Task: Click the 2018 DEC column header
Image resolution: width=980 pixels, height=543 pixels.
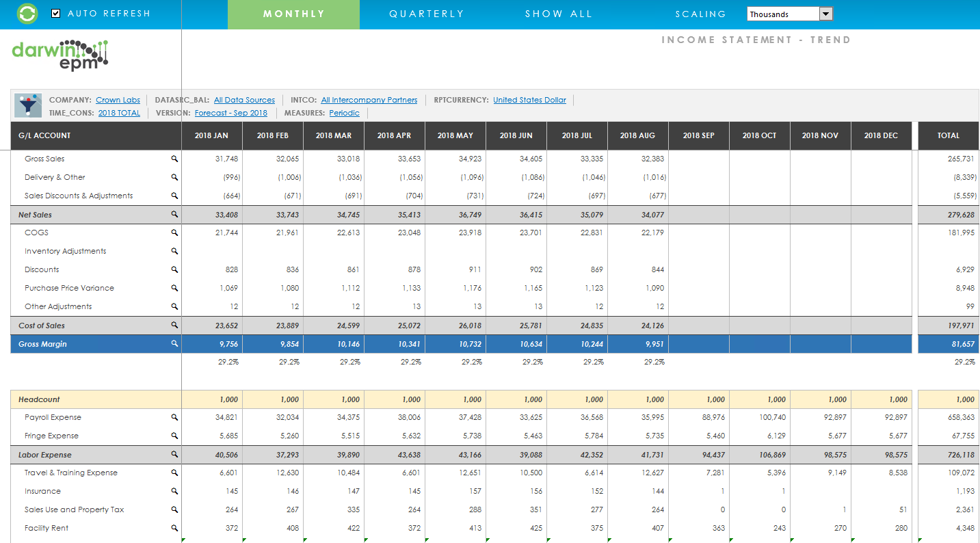Action: click(881, 135)
